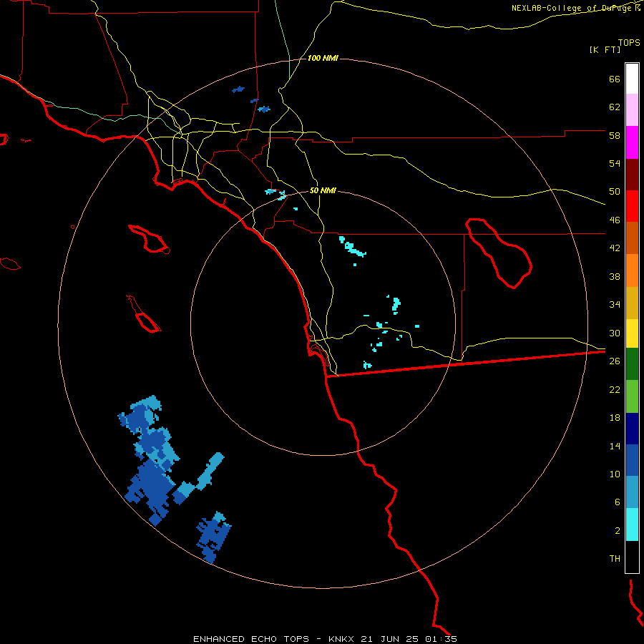Click the cyan legend swatch

click(632, 525)
